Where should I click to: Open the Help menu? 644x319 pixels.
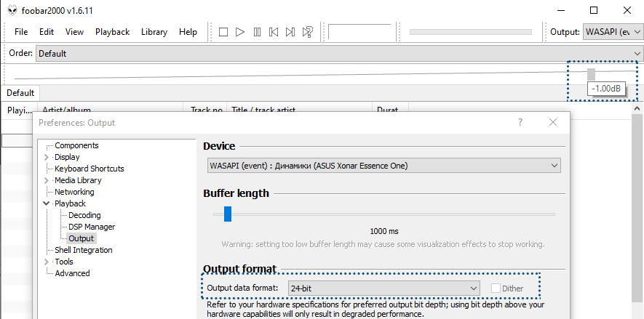pos(188,32)
